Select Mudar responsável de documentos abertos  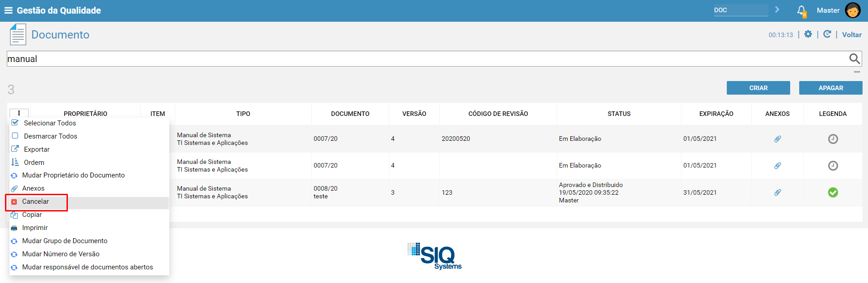pyautogui.click(x=87, y=267)
